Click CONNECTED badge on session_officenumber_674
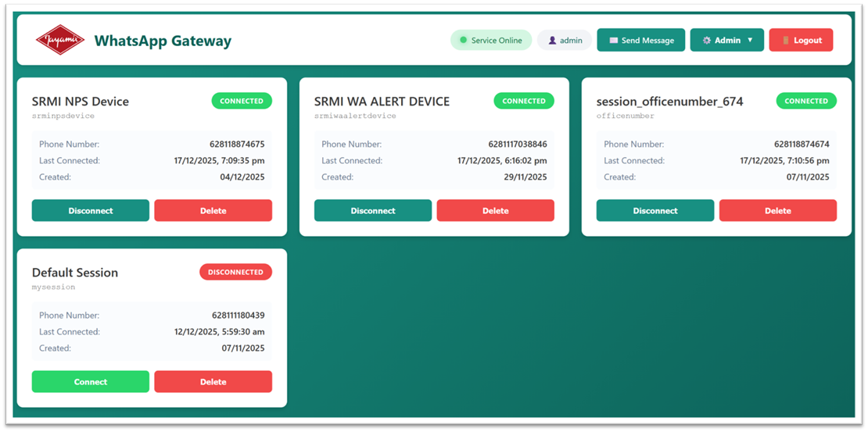This screenshot has height=432, width=868. (x=806, y=101)
